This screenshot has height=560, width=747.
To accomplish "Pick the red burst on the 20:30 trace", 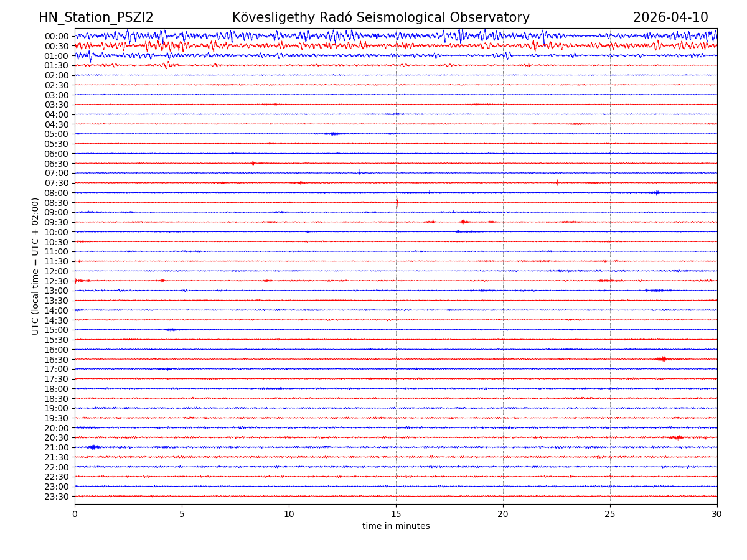I will click(677, 437).
